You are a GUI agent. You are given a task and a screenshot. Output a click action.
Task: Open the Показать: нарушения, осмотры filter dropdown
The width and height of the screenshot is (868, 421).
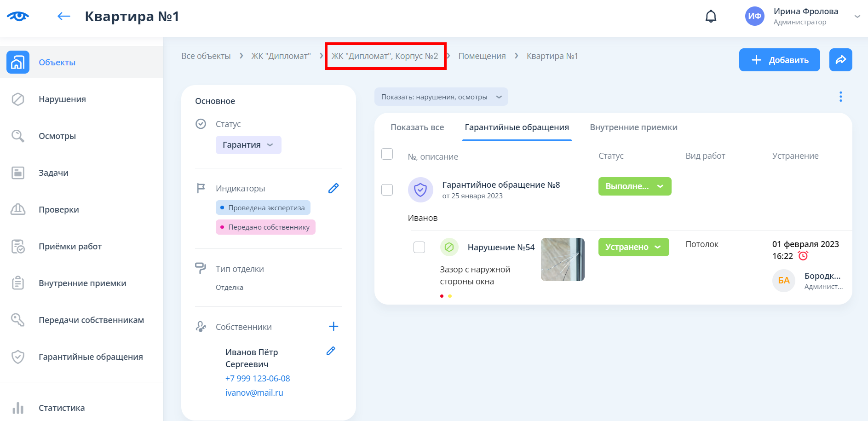point(441,97)
